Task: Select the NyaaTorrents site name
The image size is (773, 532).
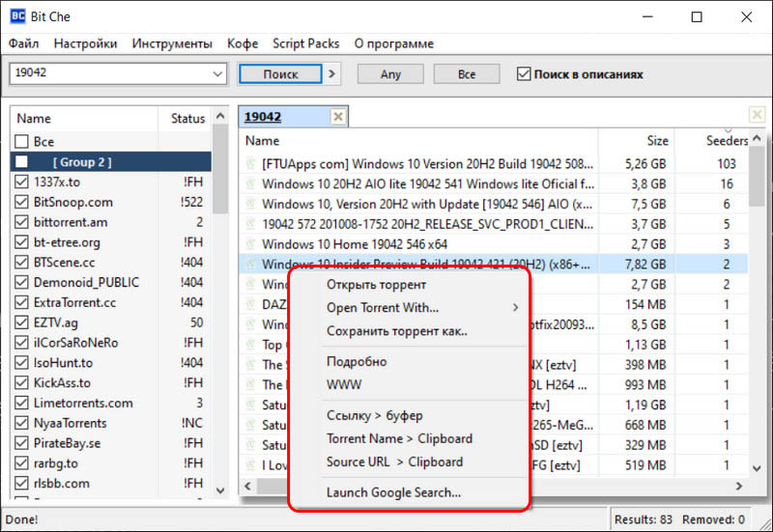Action: coord(70,423)
